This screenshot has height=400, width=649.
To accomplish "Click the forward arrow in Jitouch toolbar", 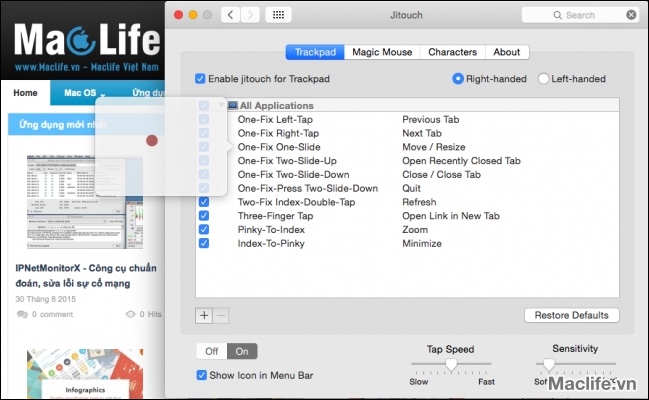I will coord(250,15).
